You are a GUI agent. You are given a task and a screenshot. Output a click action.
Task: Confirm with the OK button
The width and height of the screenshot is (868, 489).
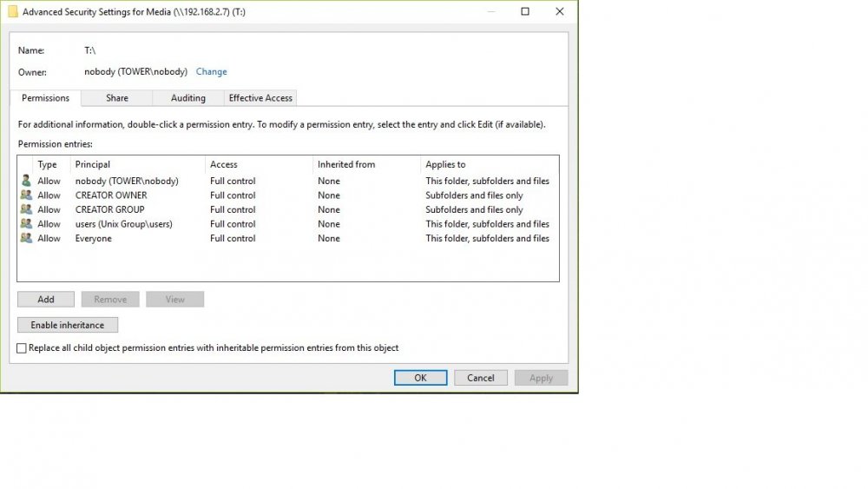(421, 378)
